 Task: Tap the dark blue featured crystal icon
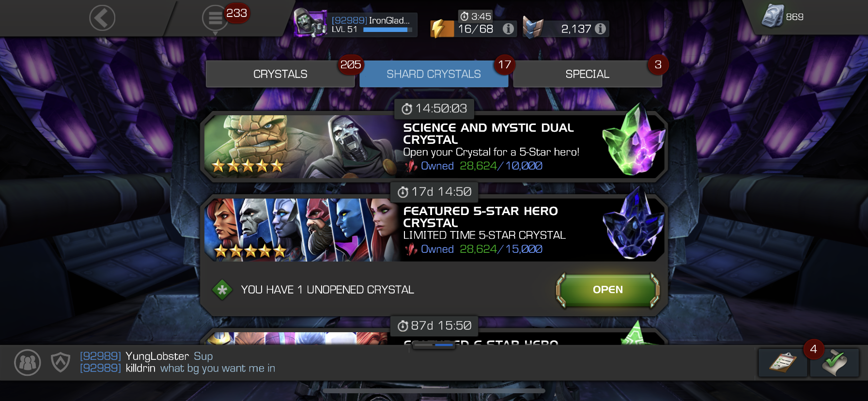click(633, 225)
